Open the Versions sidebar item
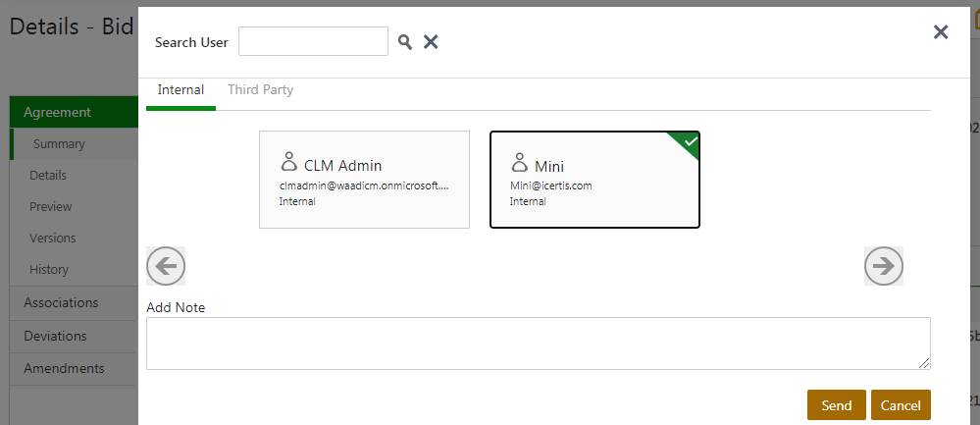The image size is (980, 425). pyautogui.click(x=52, y=239)
